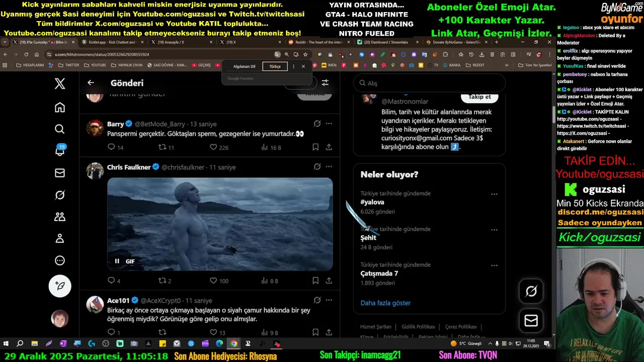Click Daha fazla göster link

pos(385,303)
